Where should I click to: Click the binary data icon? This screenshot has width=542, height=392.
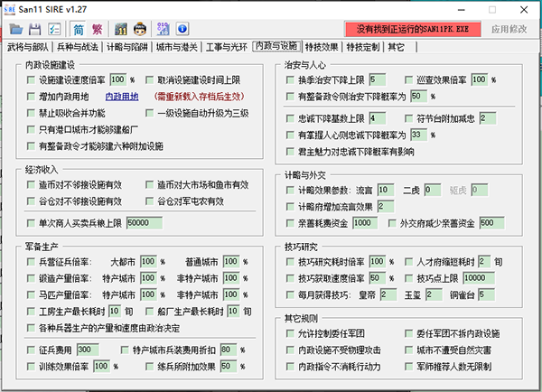164,29
